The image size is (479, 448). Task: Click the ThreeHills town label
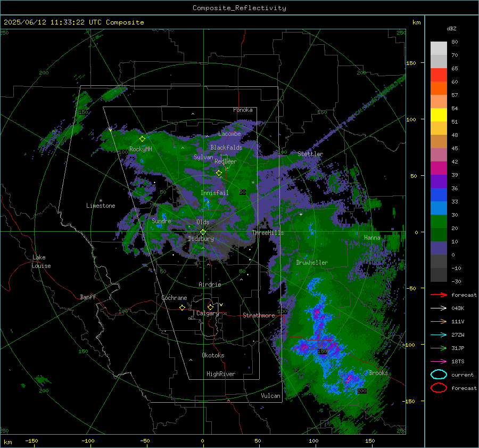point(268,233)
